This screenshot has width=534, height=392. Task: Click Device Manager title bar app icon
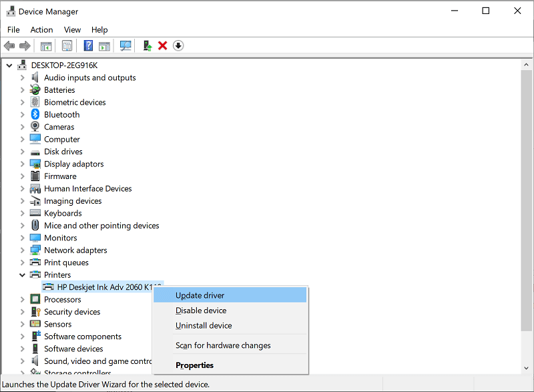(x=11, y=11)
